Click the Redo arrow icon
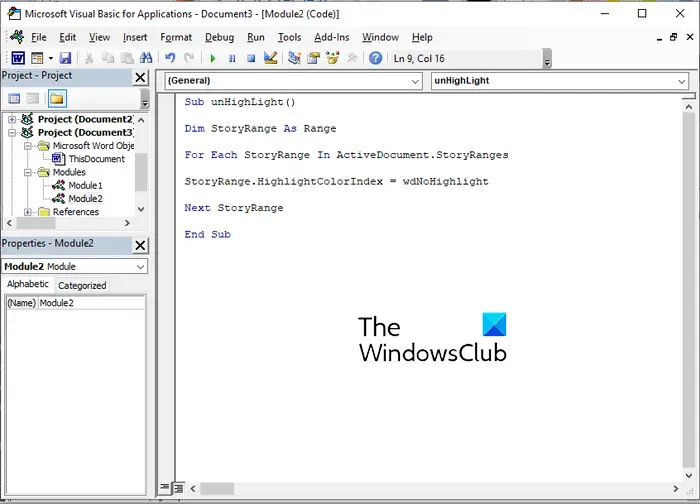 click(189, 58)
